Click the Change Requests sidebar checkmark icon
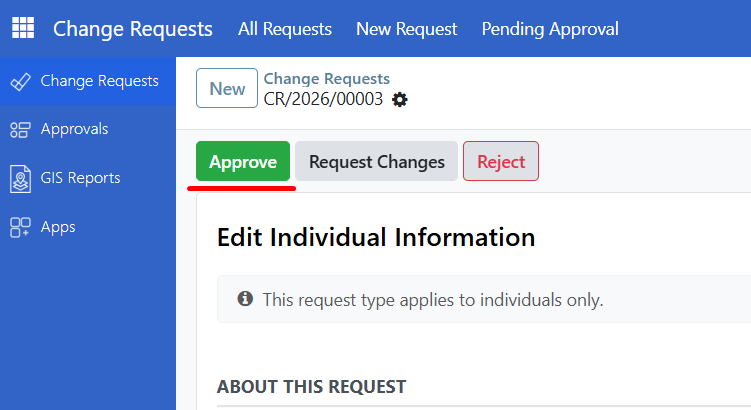Screen dimensions: 751x410 tap(20, 81)
